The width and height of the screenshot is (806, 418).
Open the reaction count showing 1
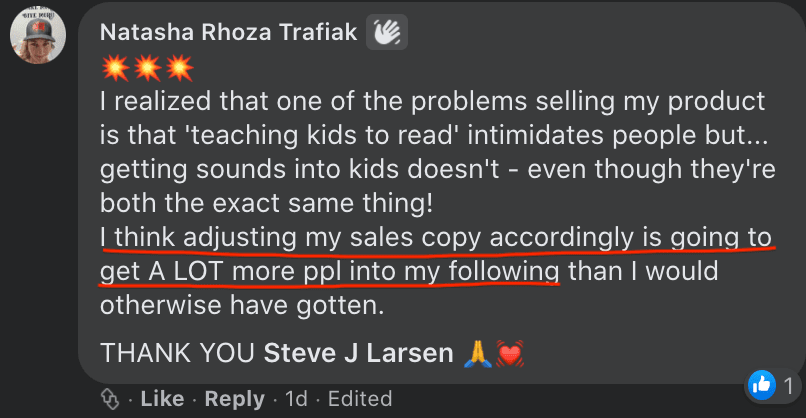pos(788,384)
